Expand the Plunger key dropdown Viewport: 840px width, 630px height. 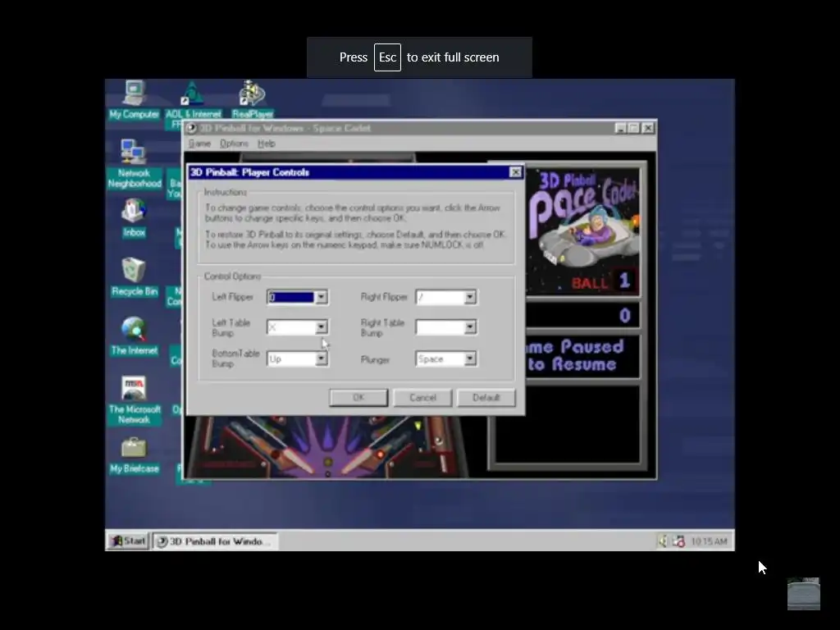[470, 358]
